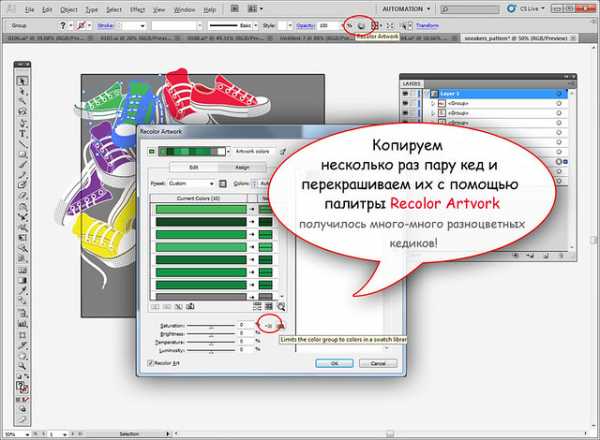600x440 pixels.
Task: Toggle visibility of Layer 1 eye icon
Action: 407,93
